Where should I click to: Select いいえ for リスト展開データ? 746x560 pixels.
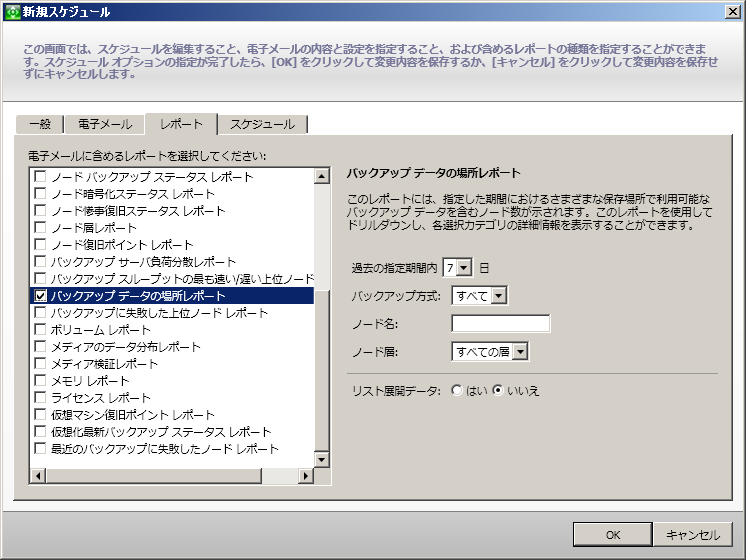click(498, 391)
